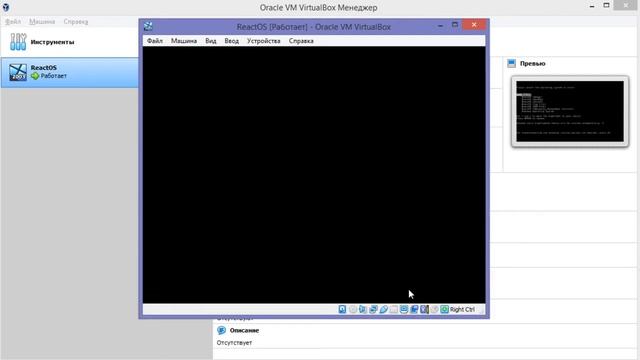Select Инструменты in the Manager sidebar

click(x=69, y=42)
